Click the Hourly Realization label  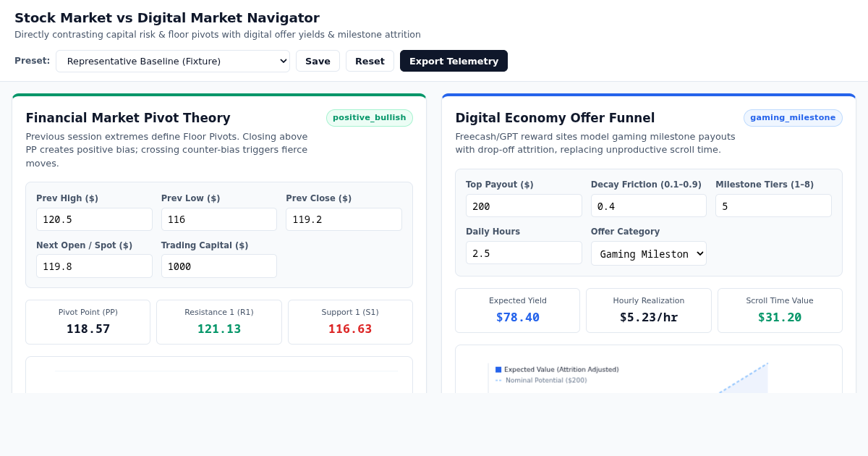(x=649, y=300)
